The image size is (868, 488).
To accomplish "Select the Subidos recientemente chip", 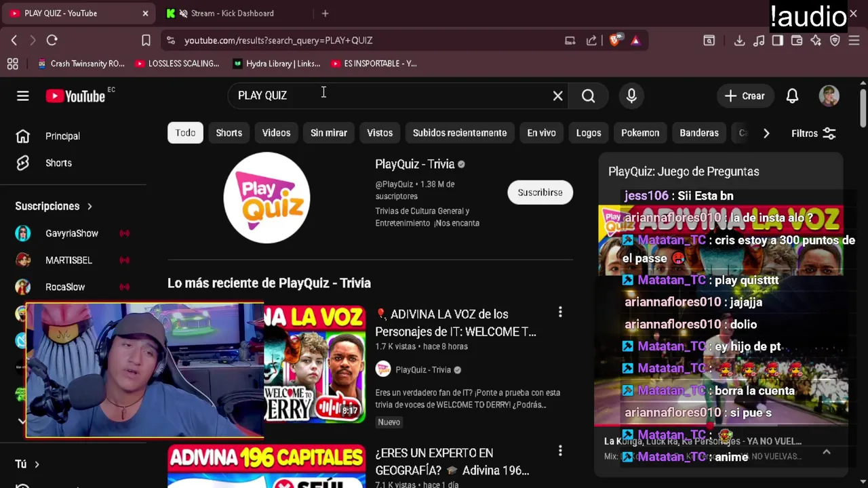I will coord(460,133).
